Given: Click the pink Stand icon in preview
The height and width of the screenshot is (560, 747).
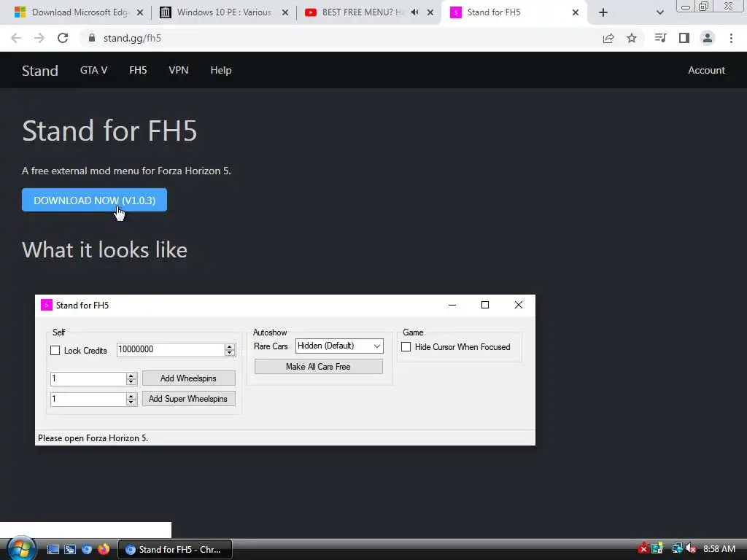Looking at the screenshot, I should [x=46, y=306].
